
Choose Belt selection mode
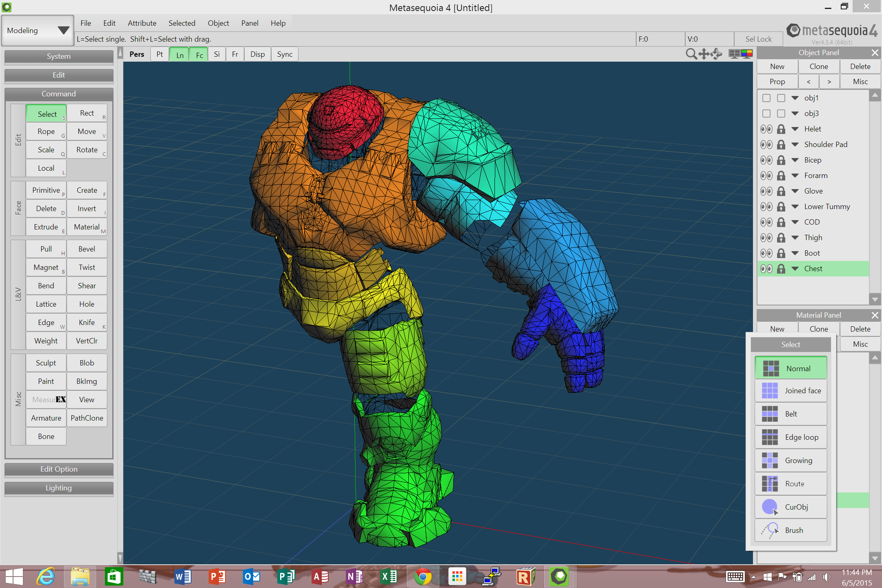pyautogui.click(x=791, y=414)
